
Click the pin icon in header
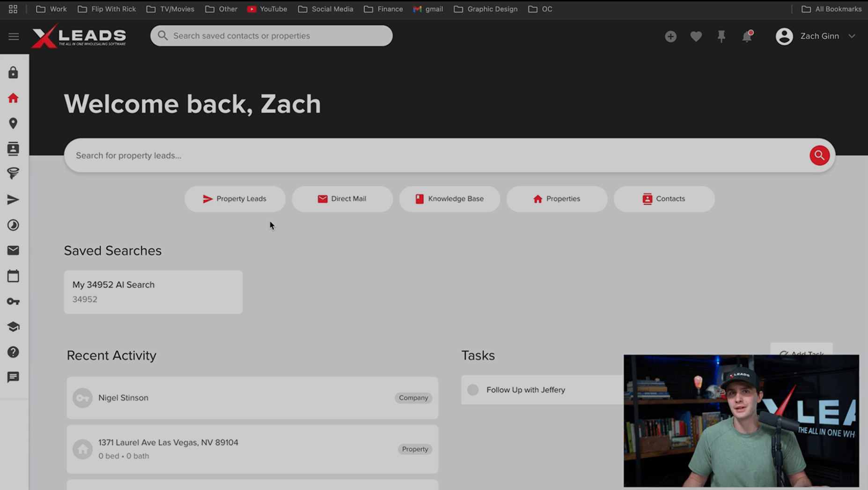(x=721, y=36)
